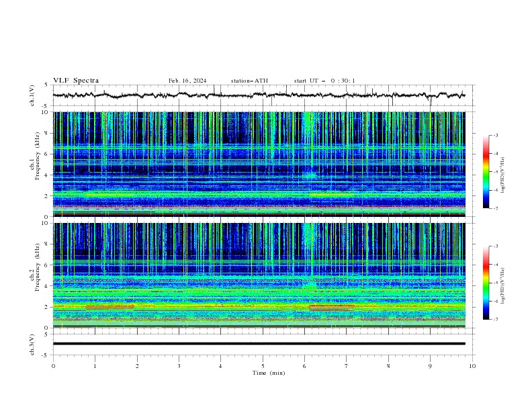Select the date text "Feb. 16, 2024"
Viewport: 532px width, 411px height.
pos(187,81)
